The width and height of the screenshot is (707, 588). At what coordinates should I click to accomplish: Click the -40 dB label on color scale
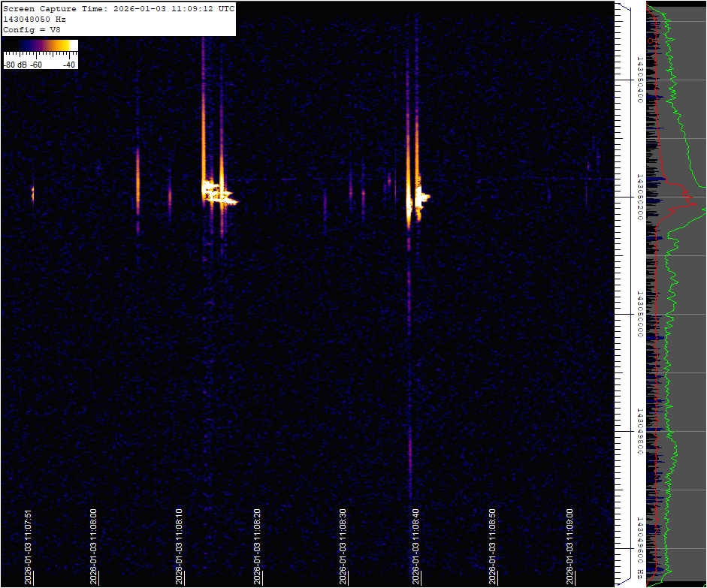tap(68, 65)
